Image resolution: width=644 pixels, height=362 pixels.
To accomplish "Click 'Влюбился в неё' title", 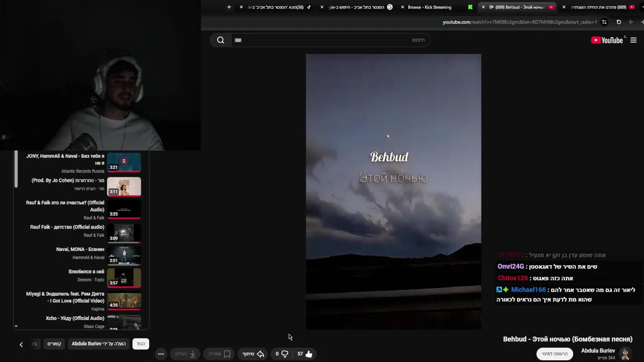I will [87, 271].
